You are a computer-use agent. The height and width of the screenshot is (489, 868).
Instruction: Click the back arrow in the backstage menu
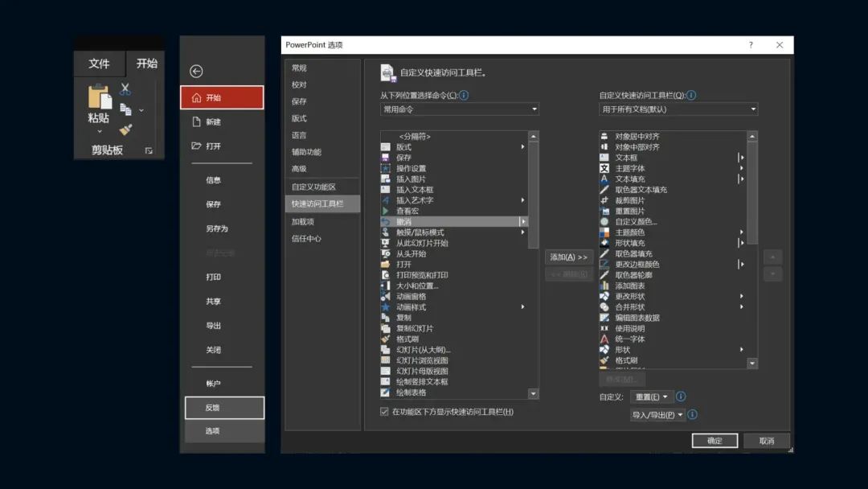click(196, 71)
